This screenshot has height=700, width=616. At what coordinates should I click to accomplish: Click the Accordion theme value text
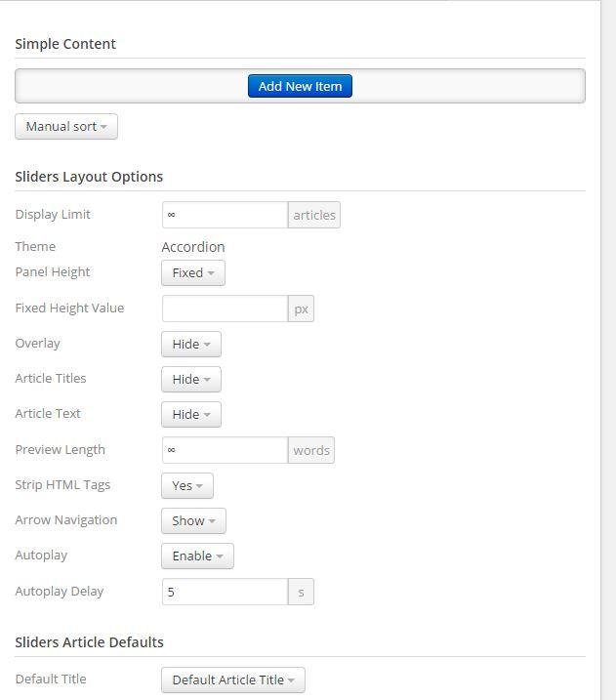coord(193,247)
